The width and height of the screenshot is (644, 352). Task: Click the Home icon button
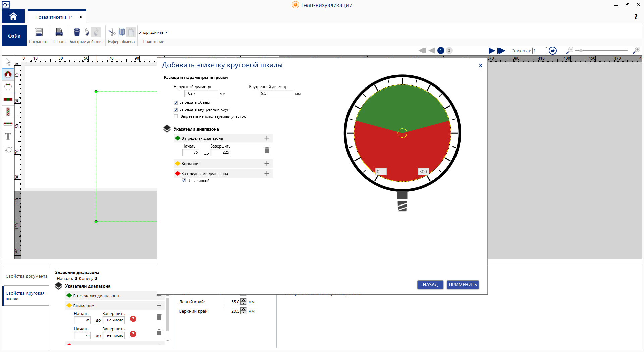point(13,16)
